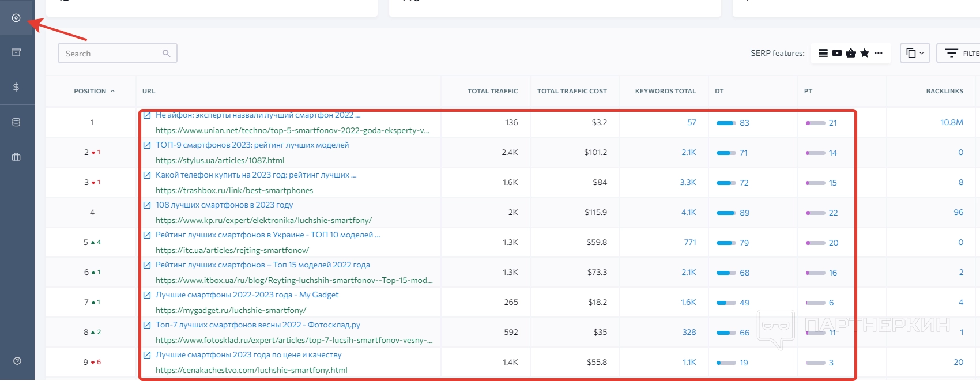Open the dollar sign sidebar section

[x=16, y=87]
